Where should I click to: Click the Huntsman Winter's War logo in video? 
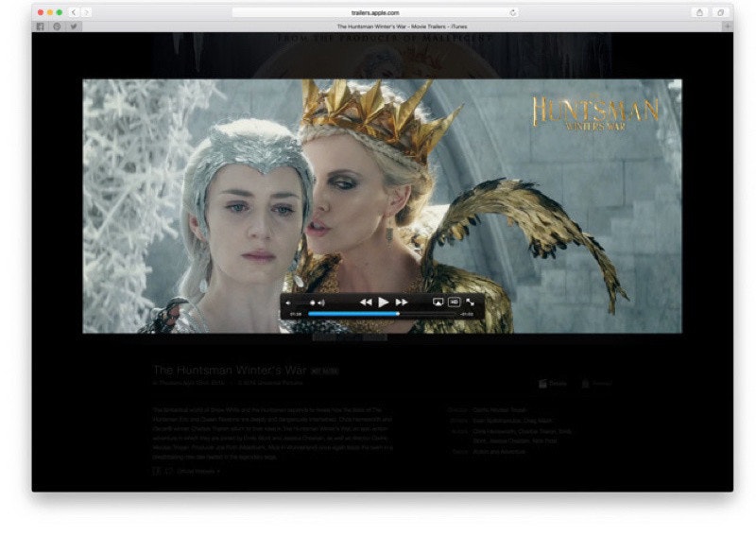coord(595,112)
